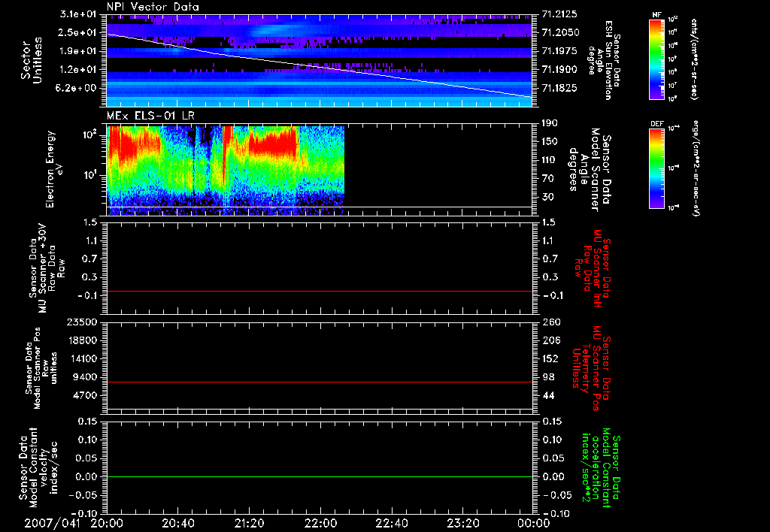Viewport: 770px width, 532px height.
Task: Click the 110 scanner angle tick value
Action: 550,160
